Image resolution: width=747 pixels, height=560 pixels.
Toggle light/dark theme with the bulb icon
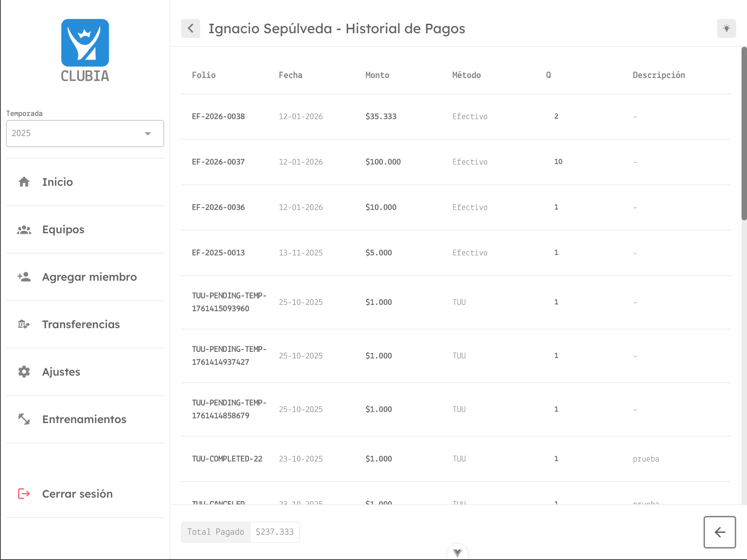click(x=726, y=28)
